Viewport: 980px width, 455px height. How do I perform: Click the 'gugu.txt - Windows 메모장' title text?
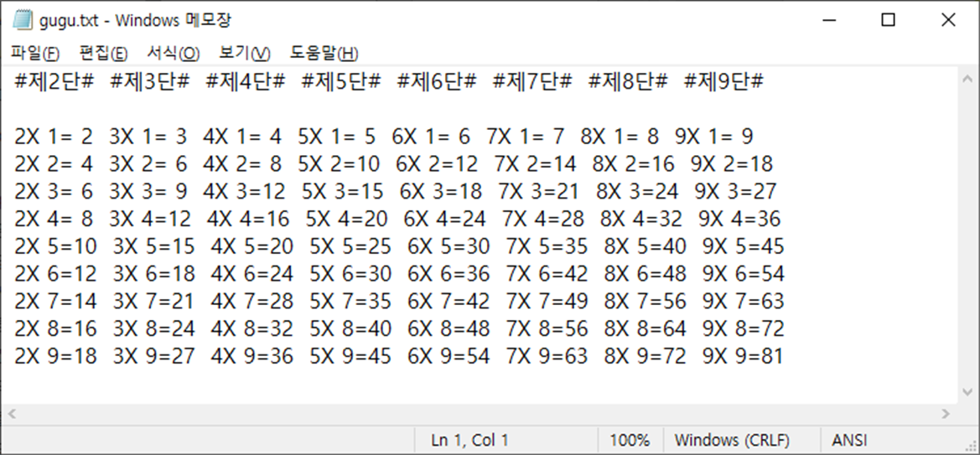[x=135, y=21]
